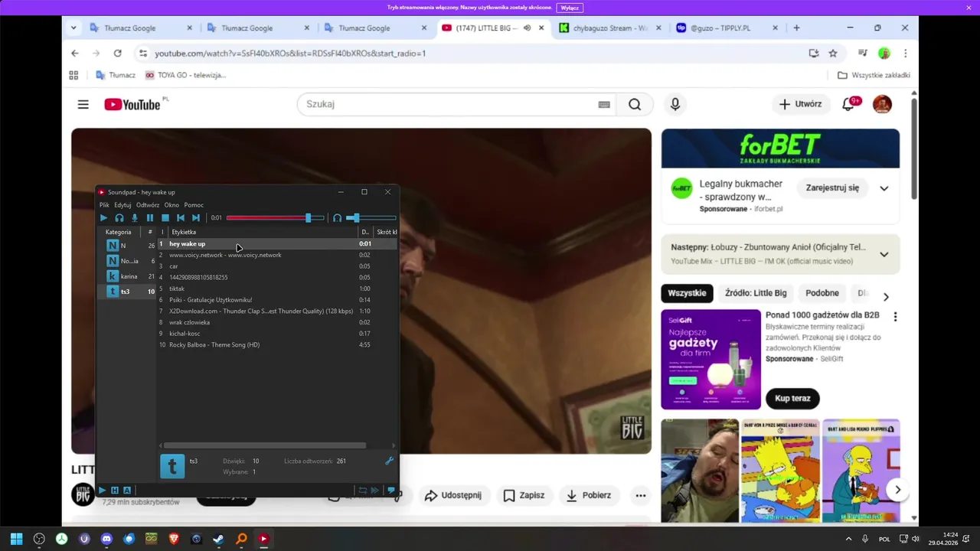
Task: Open Soundpad Odtwórz menu
Action: point(148,205)
